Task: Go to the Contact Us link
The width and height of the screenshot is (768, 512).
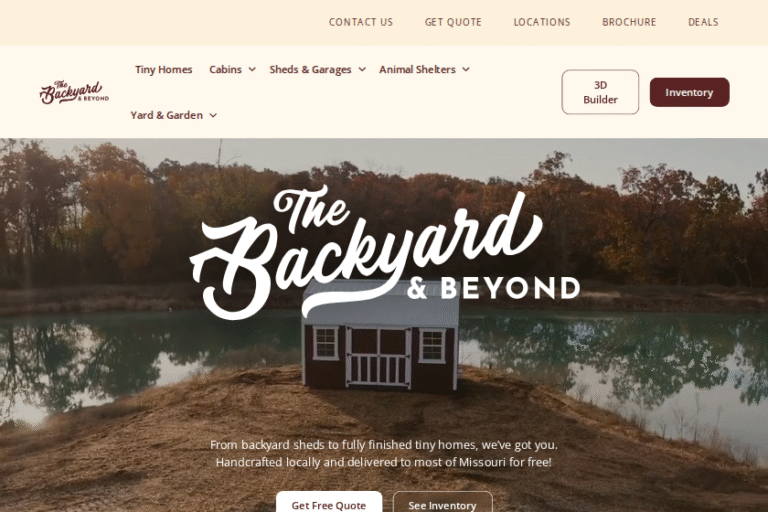Action: click(x=361, y=22)
